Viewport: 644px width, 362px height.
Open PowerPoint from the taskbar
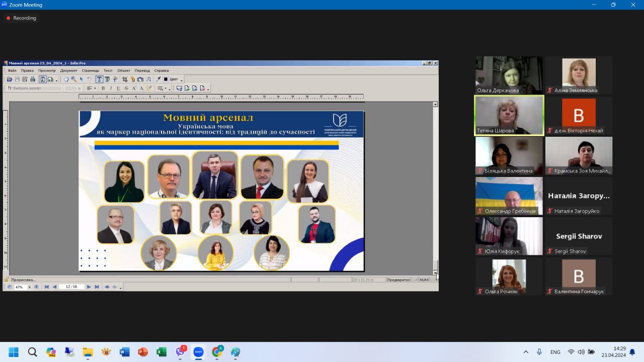(x=143, y=352)
